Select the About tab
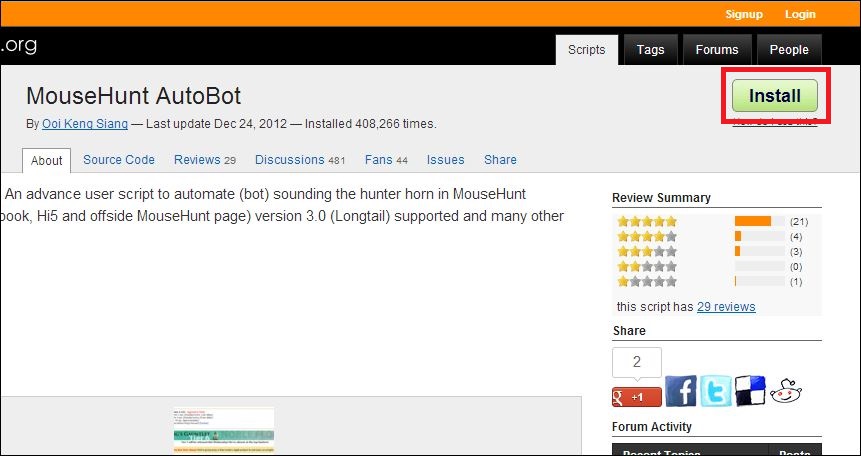861x456 pixels. coord(46,160)
